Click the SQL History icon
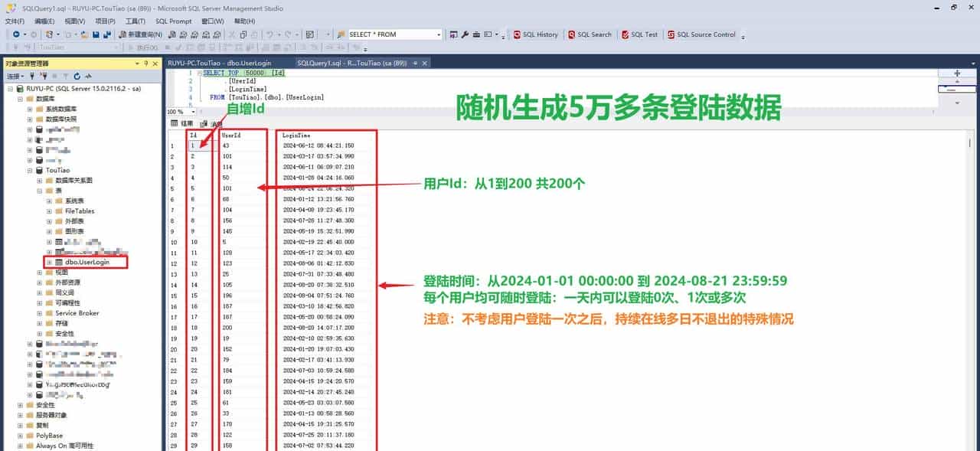 [535, 34]
